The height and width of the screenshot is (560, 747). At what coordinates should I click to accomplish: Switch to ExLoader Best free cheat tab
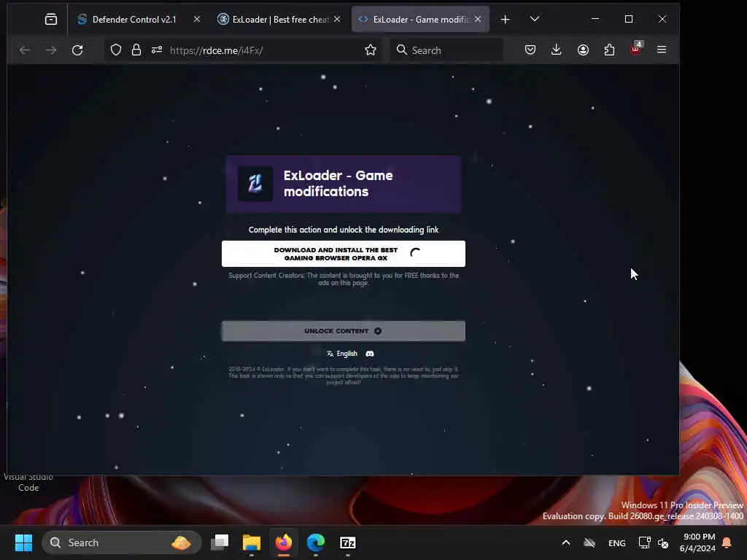pos(279,19)
